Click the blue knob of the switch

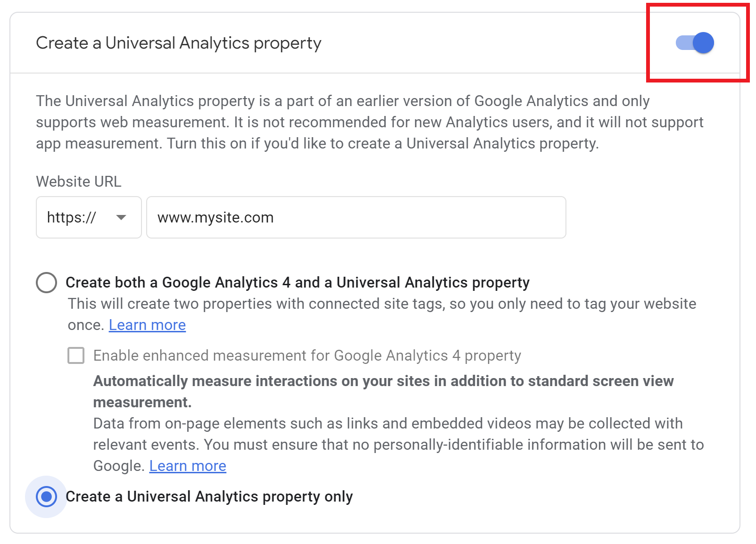pyautogui.click(x=703, y=43)
